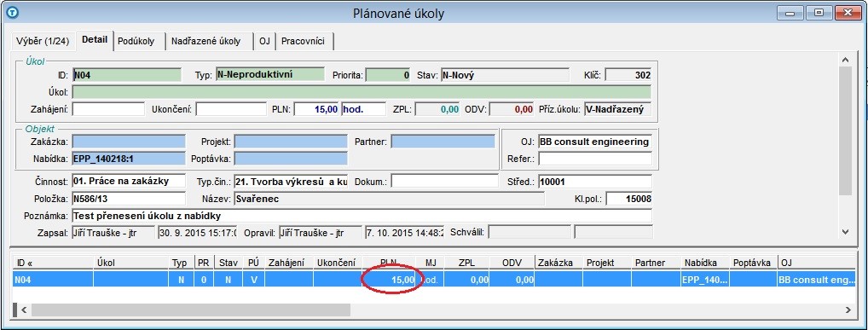Viewport: 868px width, 330px height.
Task: Click the Nabídka field EPP_140218:1
Action: click(129, 159)
